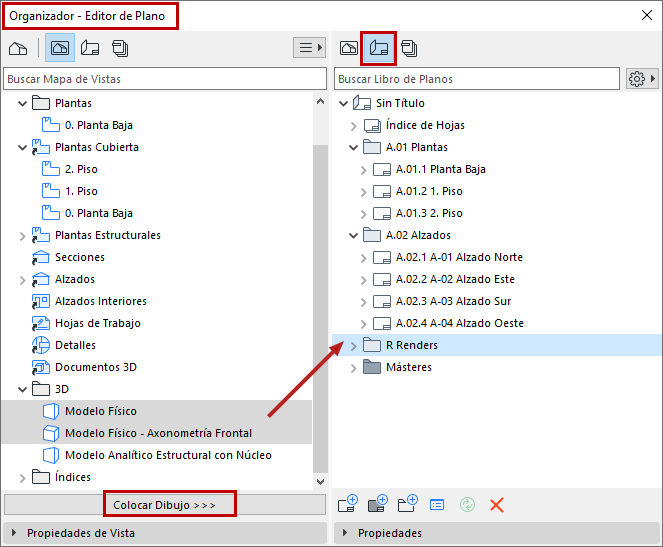This screenshot has width=663, height=547.
Task: Open layout settings icon
Action: [437, 505]
